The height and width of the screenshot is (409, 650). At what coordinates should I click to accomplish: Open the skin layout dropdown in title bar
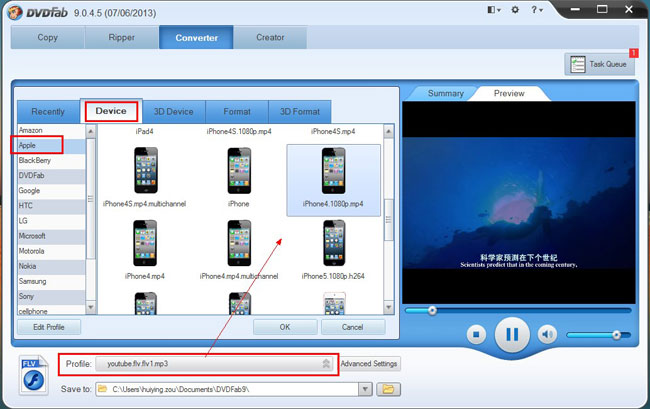coord(494,10)
